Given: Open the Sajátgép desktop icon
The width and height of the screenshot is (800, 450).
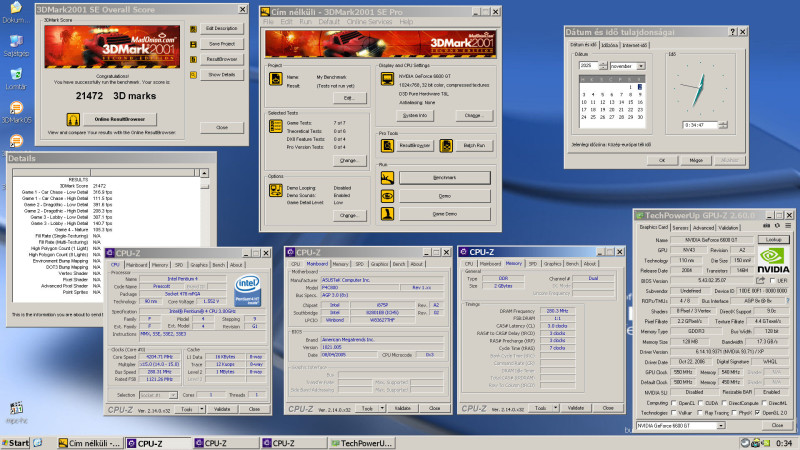Looking at the screenshot, I should click(15, 42).
